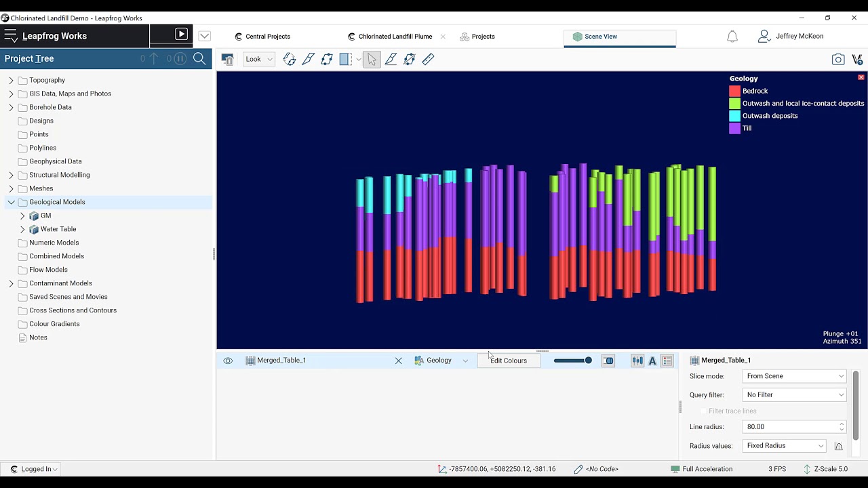Open the Leapfrog Works hamburger menu
The image size is (868, 488).
pyautogui.click(x=10, y=36)
